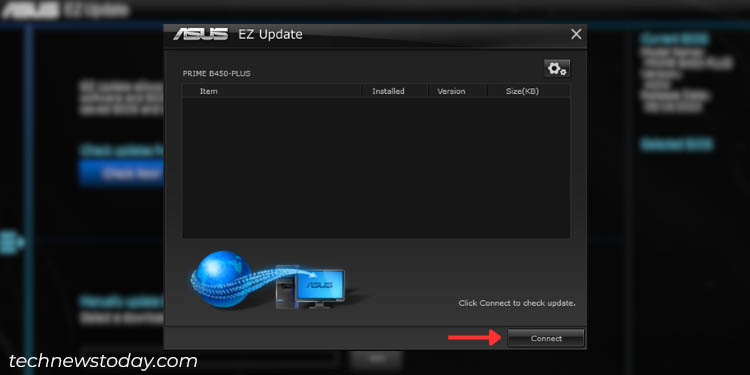Viewport: 750px width, 375px height.
Task: Select the Version column header
Action: coord(457,91)
